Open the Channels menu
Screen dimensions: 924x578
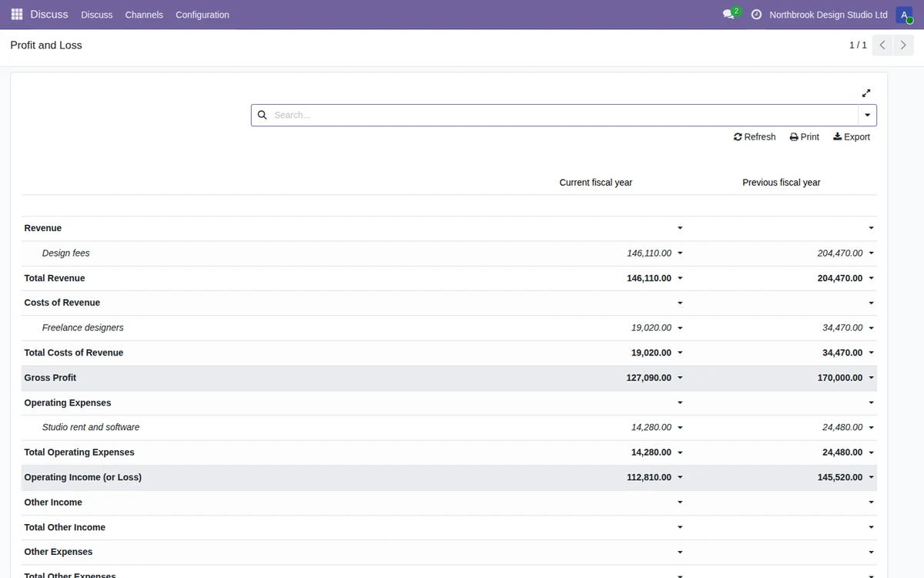(x=144, y=15)
